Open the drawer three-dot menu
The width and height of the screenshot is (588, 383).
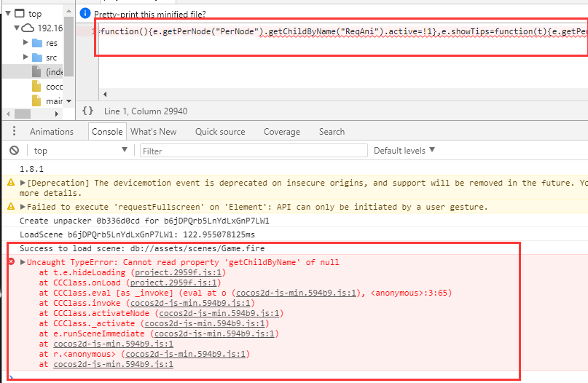tap(14, 131)
